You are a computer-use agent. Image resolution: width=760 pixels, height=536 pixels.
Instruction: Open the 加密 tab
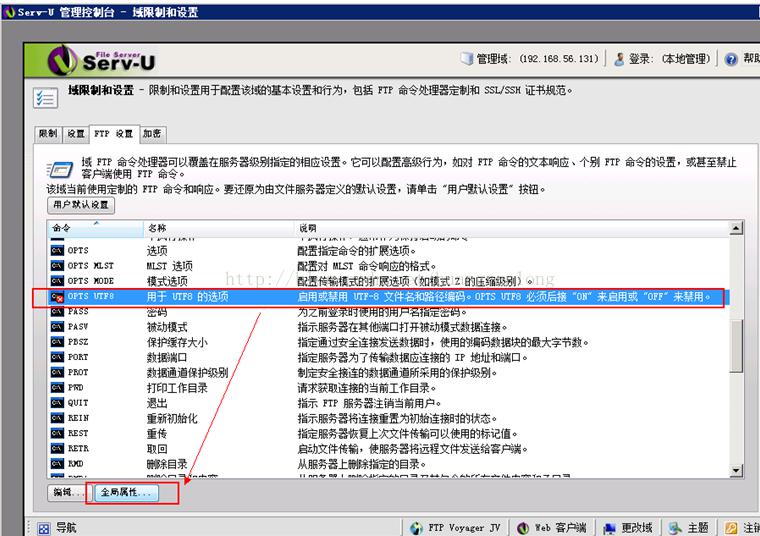pyautogui.click(x=152, y=134)
